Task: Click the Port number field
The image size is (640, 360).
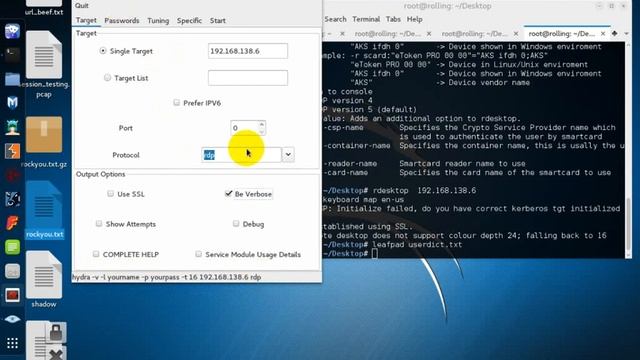Action: tap(244, 128)
